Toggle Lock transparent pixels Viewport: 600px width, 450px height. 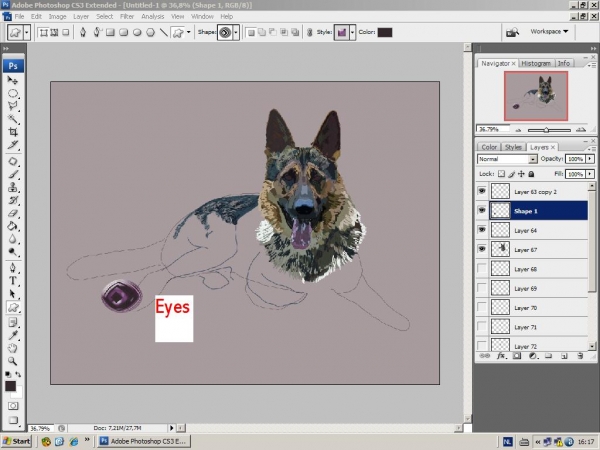click(501, 174)
